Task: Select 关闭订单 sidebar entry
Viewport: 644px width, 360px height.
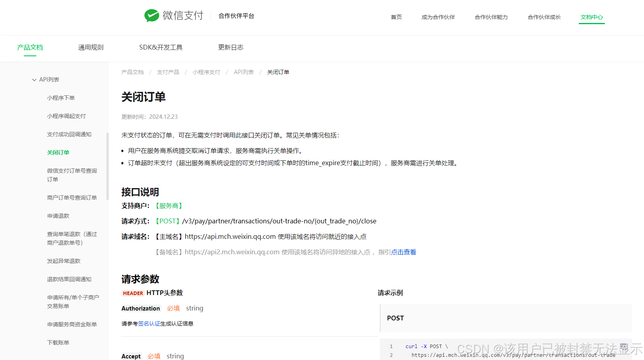Action: click(x=58, y=152)
